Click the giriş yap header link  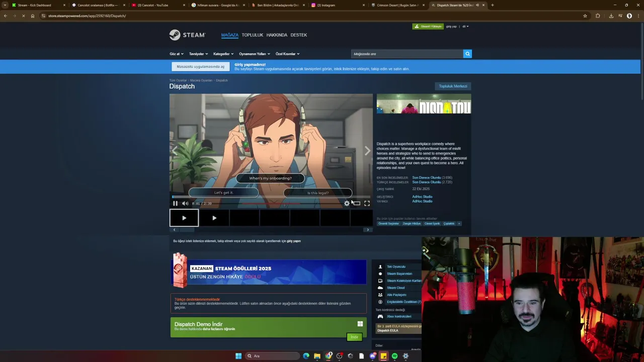[451, 26]
